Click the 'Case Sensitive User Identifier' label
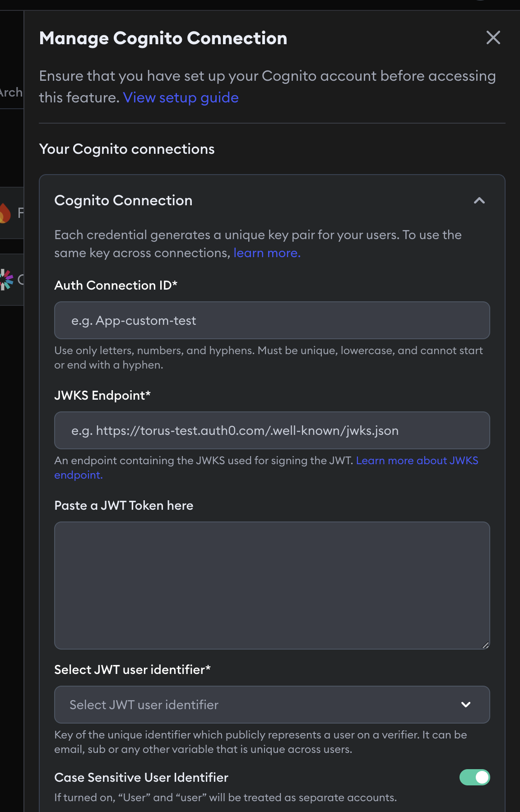The image size is (520, 812). click(141, 777)
